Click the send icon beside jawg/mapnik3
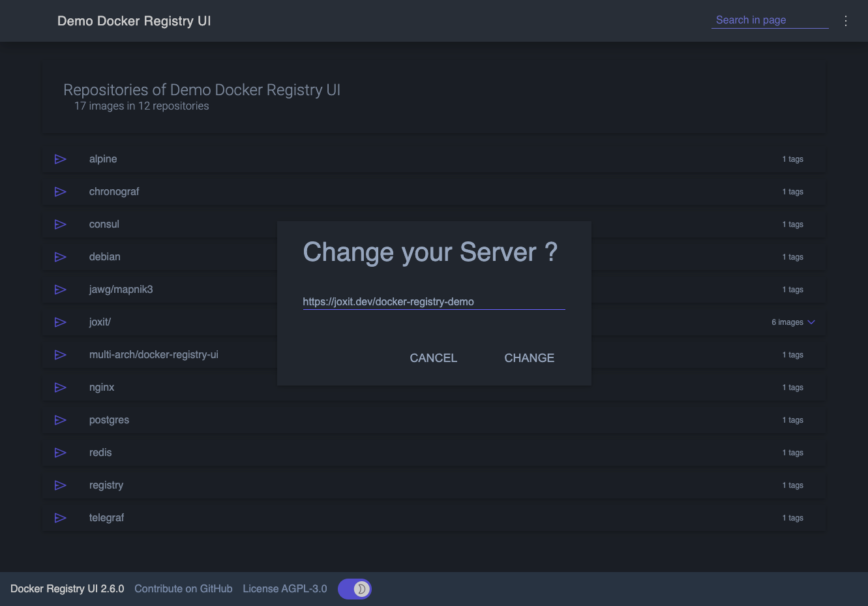 click(x=61, y=290)
